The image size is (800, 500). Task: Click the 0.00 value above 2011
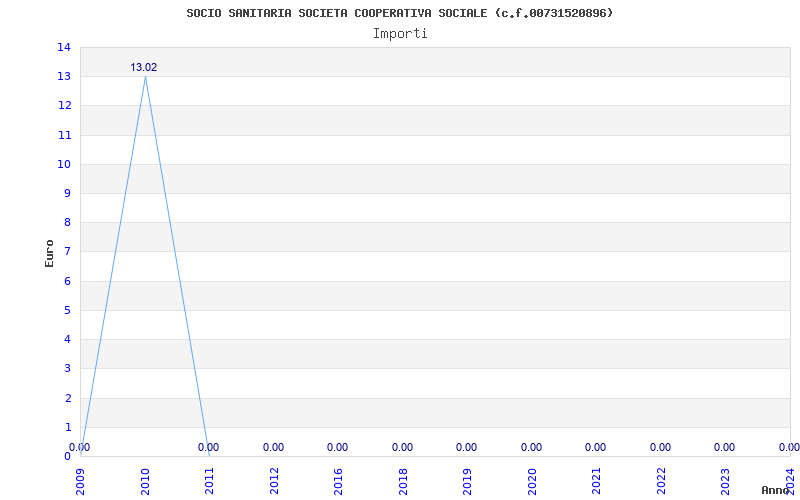click(x=209, y=447)
